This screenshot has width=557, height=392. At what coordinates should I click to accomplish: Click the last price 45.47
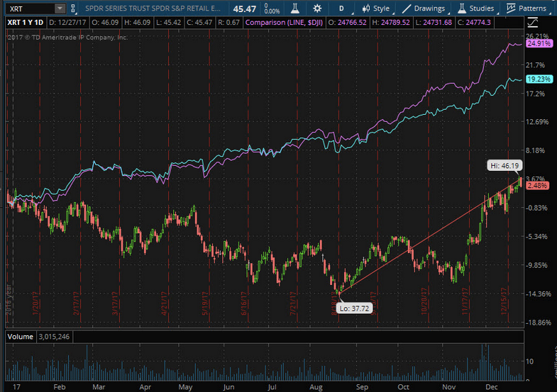(244, 9)
